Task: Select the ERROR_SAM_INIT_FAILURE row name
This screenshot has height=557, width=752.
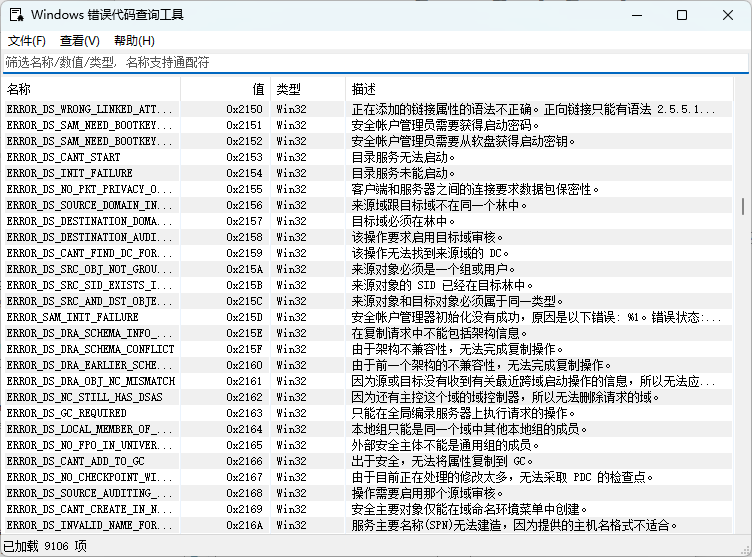Action: point(72,317)
